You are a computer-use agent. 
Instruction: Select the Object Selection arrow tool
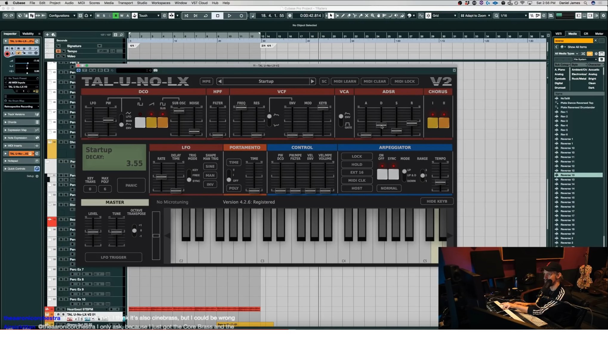coord(331,16)
